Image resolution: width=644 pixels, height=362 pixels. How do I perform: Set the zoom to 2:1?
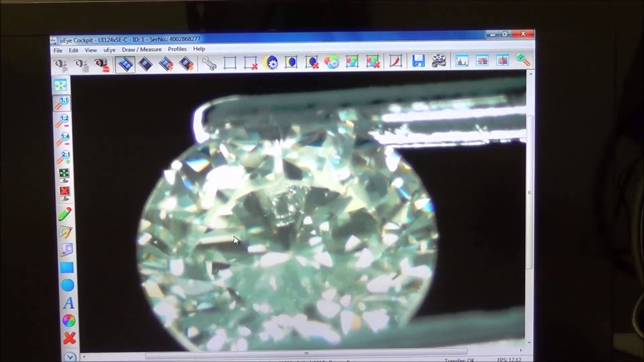(x=64, y=157)
